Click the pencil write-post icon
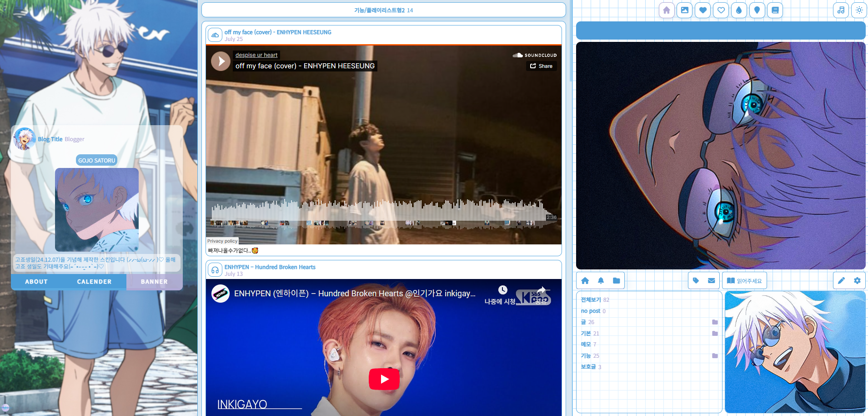868x416 pixels. click(842, 281)
